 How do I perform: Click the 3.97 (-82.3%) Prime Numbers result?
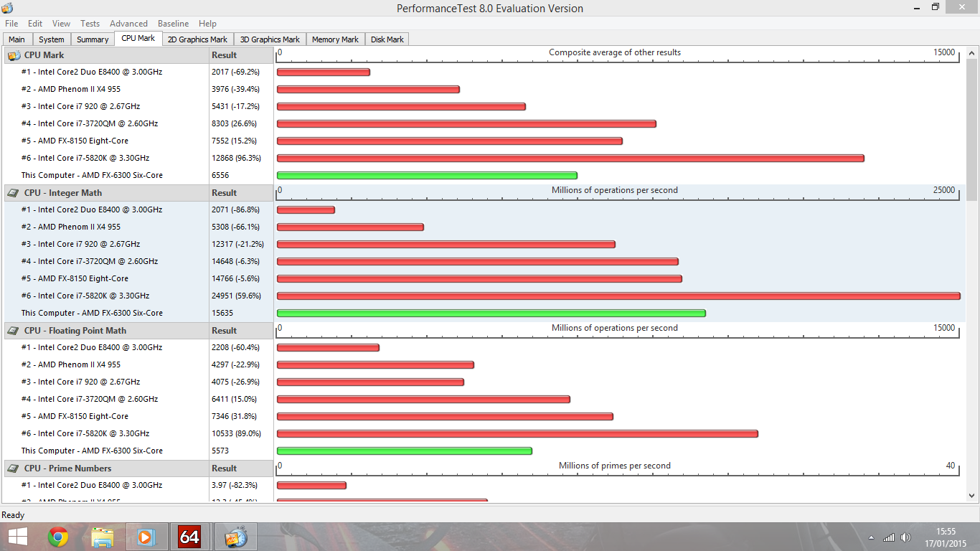pyautogui.click(x=235, y=485)
